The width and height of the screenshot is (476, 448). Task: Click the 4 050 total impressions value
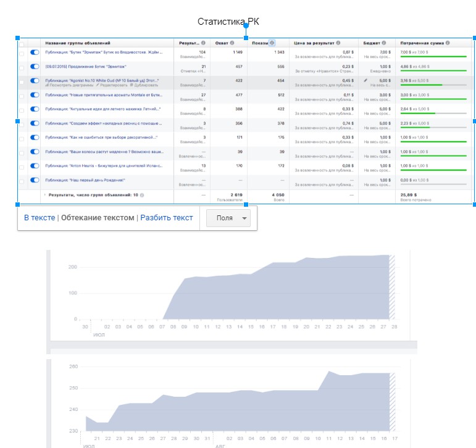[x=278, y=195]
